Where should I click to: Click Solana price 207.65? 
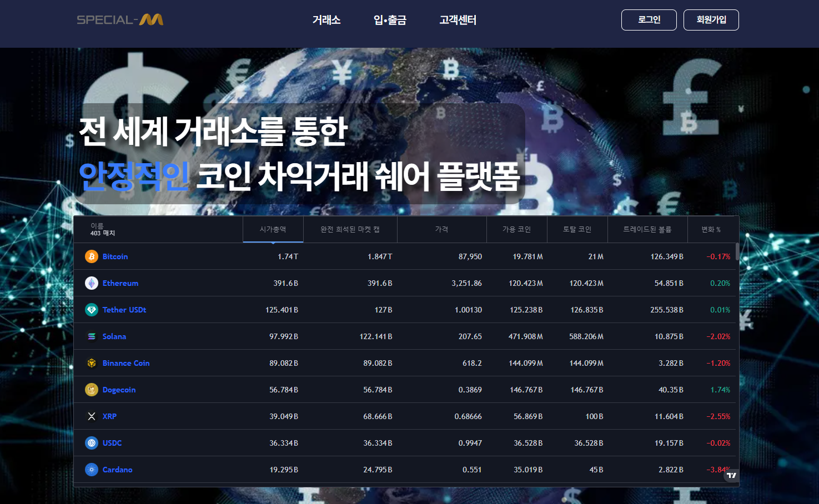pos(470,336)
